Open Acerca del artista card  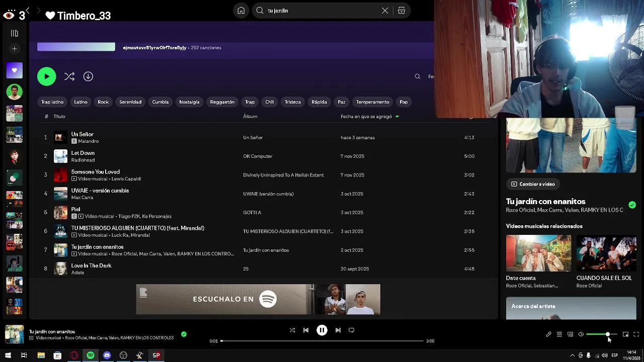point(571,308)
